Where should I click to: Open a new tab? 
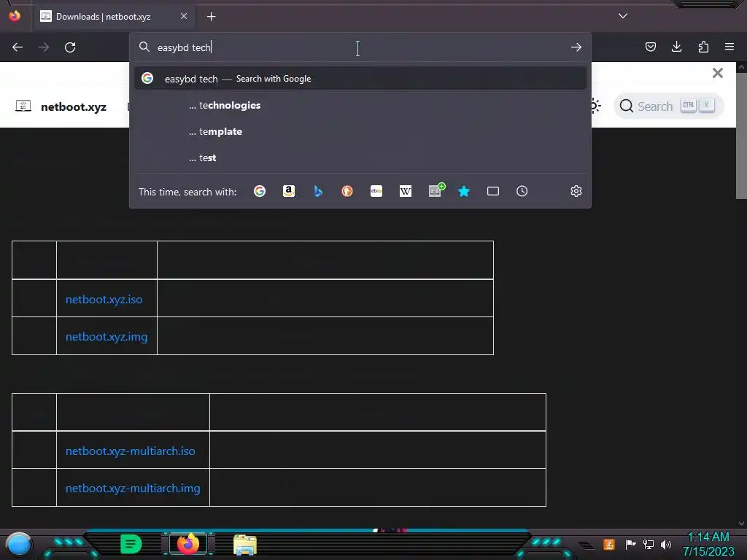[x=211, y=17]
